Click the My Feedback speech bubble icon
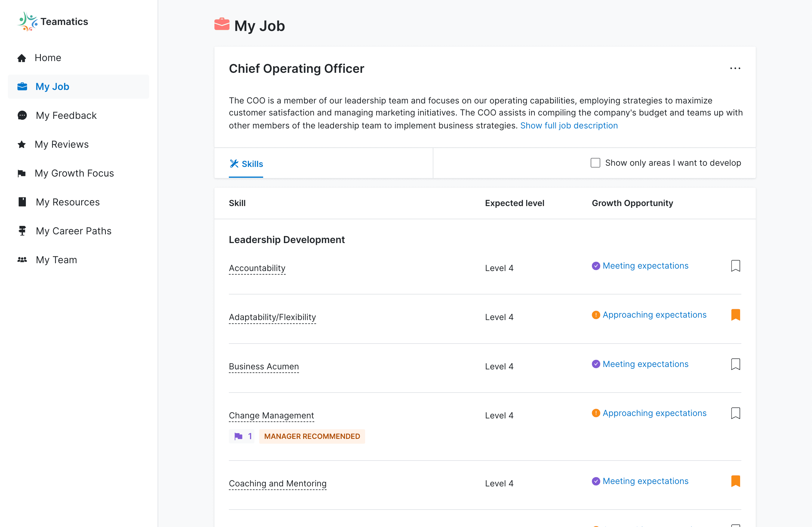The image size is (812, 527). (22, 116)
